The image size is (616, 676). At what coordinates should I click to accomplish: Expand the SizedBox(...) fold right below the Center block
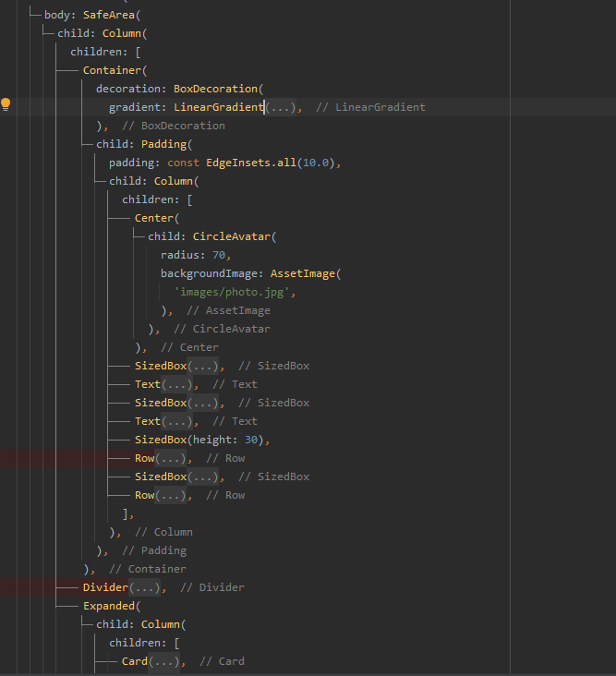tap(202, 366)
